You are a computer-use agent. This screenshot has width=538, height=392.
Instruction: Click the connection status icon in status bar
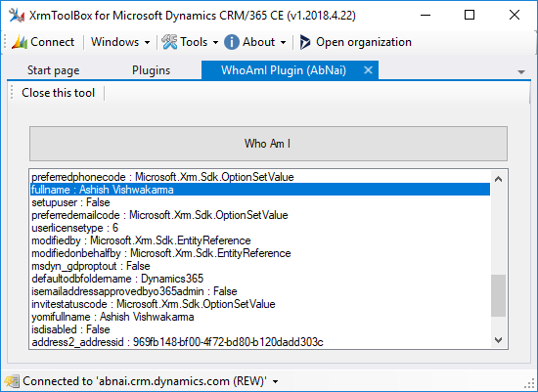click(x=12, y=381)
